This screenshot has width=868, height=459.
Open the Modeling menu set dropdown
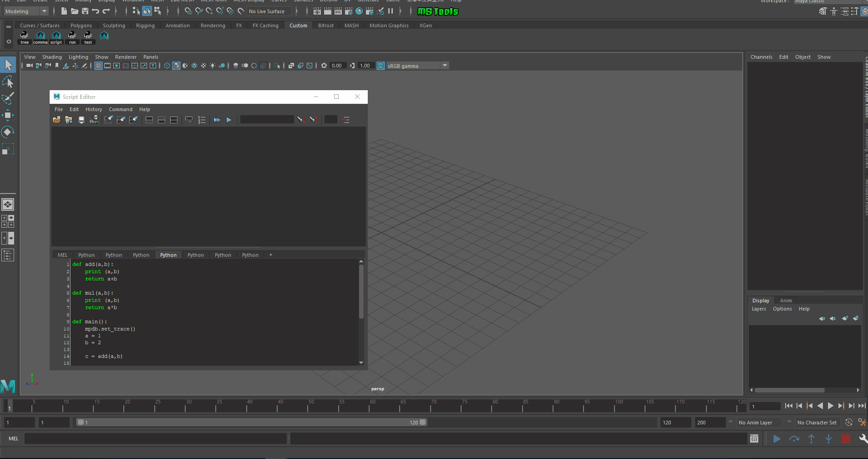point(25,11)
